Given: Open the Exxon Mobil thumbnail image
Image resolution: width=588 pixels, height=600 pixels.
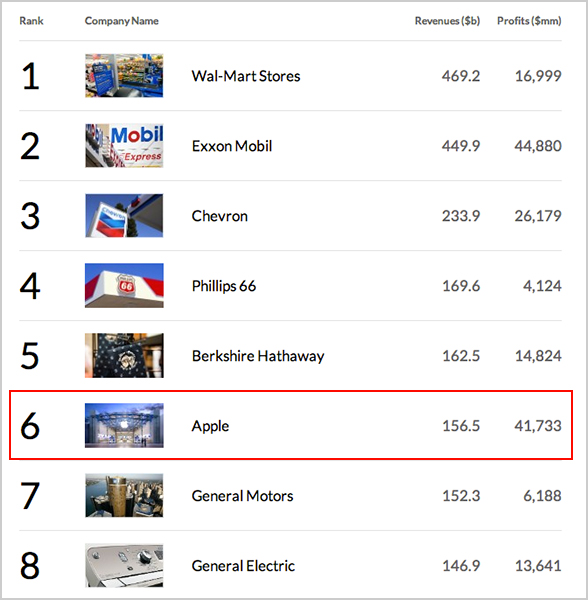Looking at the screenshot, I should (124, 145).
